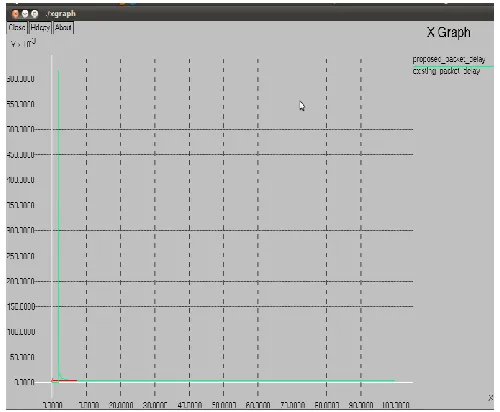This screenshot has height=412, width=500.
Task: Click the 90.0000 x-axis label
Action: coord(361,405)
